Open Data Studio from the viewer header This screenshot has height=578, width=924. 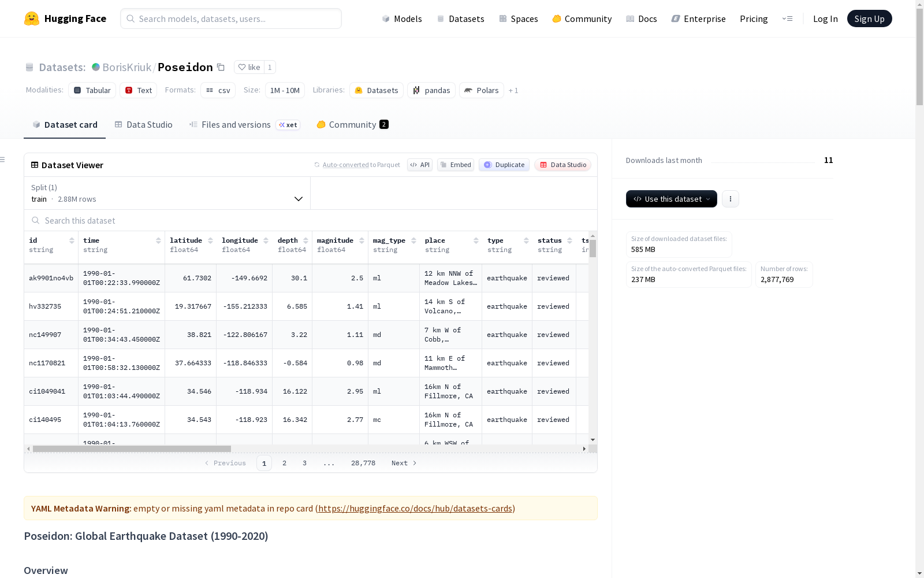(563, 165)
